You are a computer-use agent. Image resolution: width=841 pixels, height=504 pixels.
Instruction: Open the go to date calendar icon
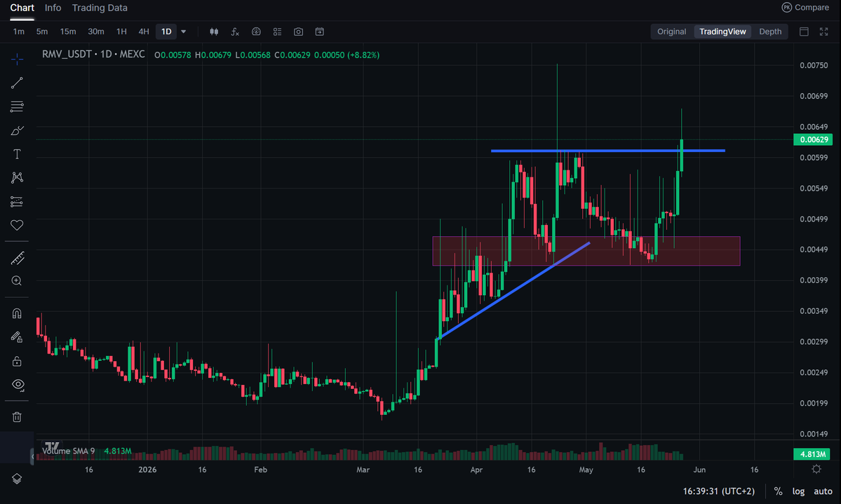pyautogui.click(x=320, y=32)
